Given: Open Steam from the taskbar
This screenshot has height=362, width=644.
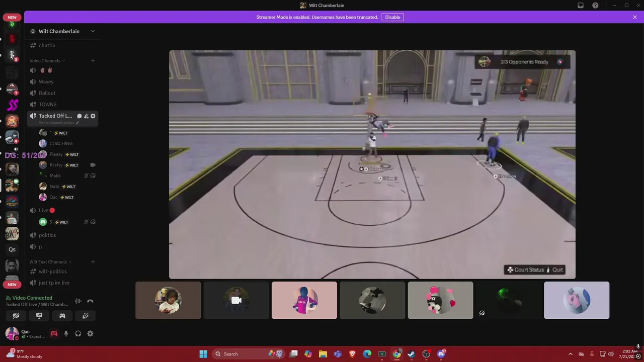Looking at the screenshot, I should [411, 354].
